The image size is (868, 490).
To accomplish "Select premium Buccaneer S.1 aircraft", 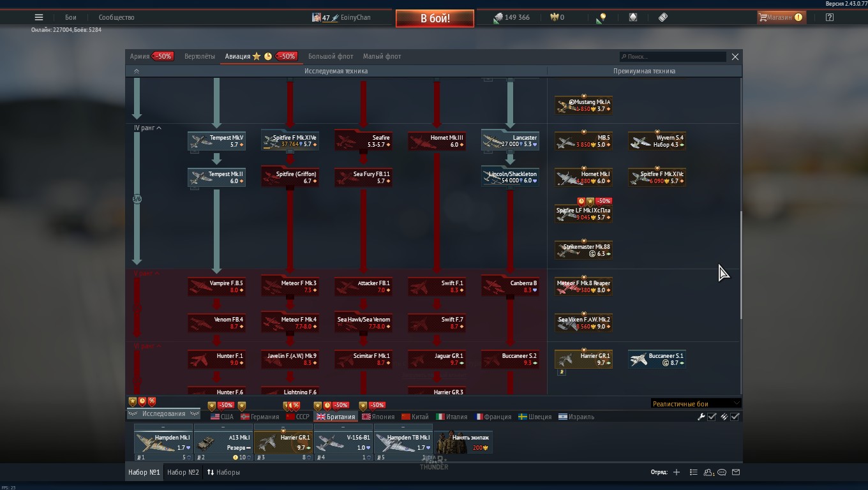I will coord(657,359).
